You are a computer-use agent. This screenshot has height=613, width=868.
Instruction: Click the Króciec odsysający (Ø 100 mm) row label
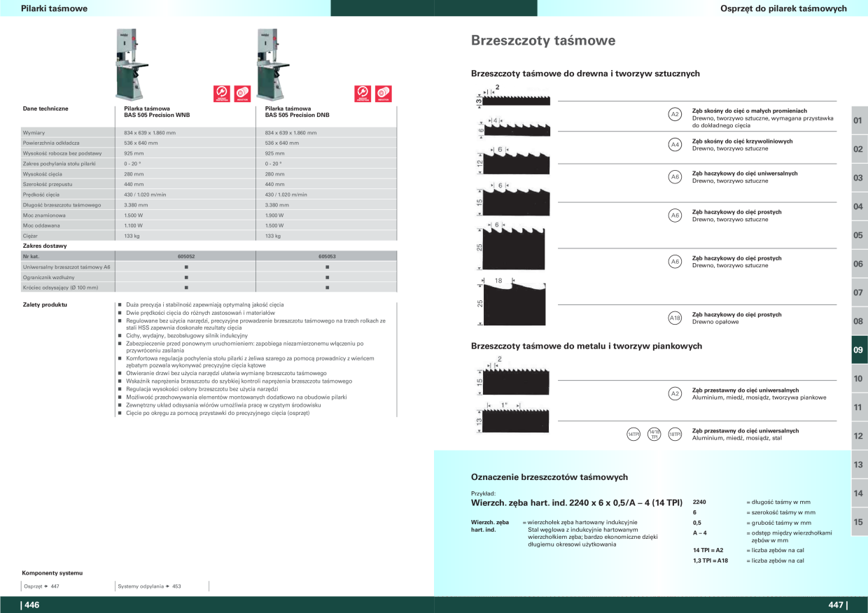click(60, 288)
